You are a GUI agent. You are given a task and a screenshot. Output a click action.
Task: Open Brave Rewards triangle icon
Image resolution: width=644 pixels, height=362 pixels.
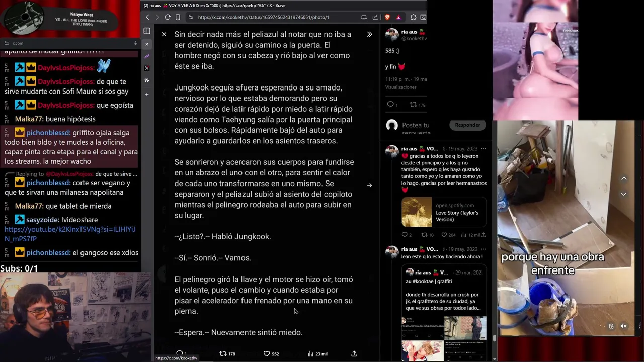click(398, 17)
